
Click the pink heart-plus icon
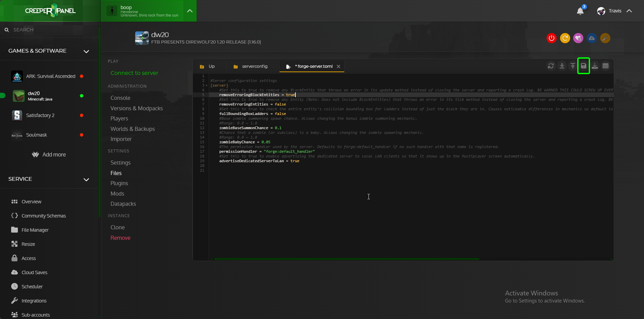(x=578, y=38)
